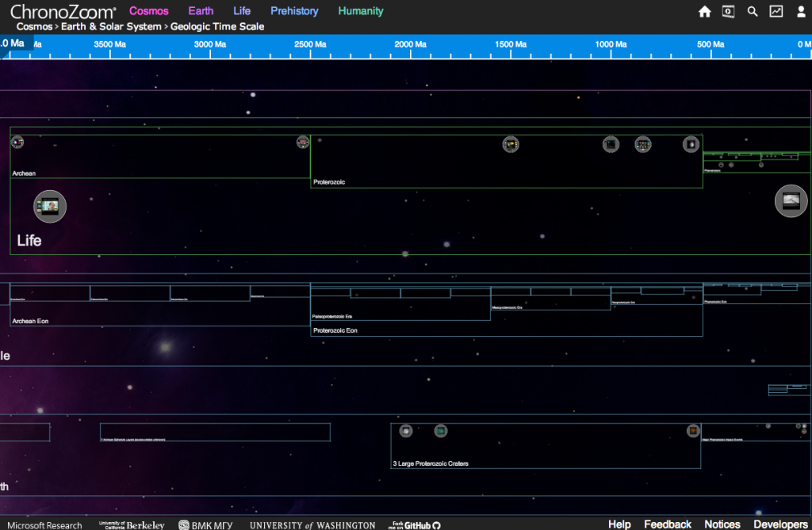Open the Feedback link in the footer

coord(668,524)
